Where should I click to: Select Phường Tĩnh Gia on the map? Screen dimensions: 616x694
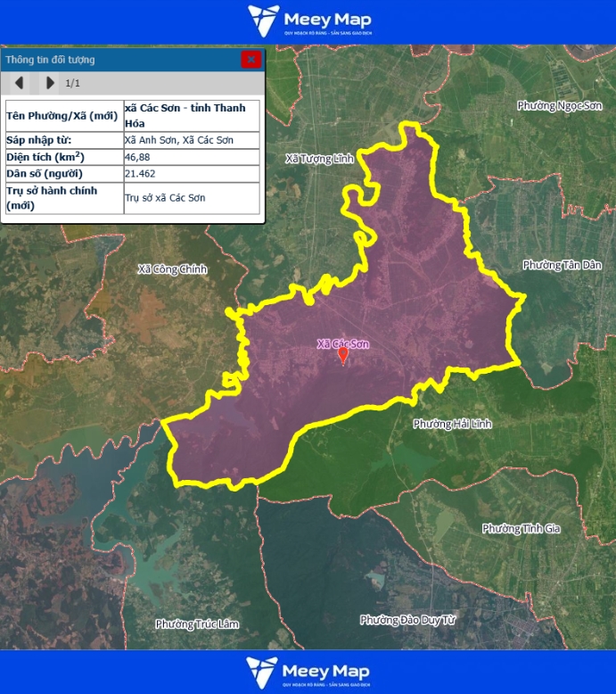click(x=521, y=529)
